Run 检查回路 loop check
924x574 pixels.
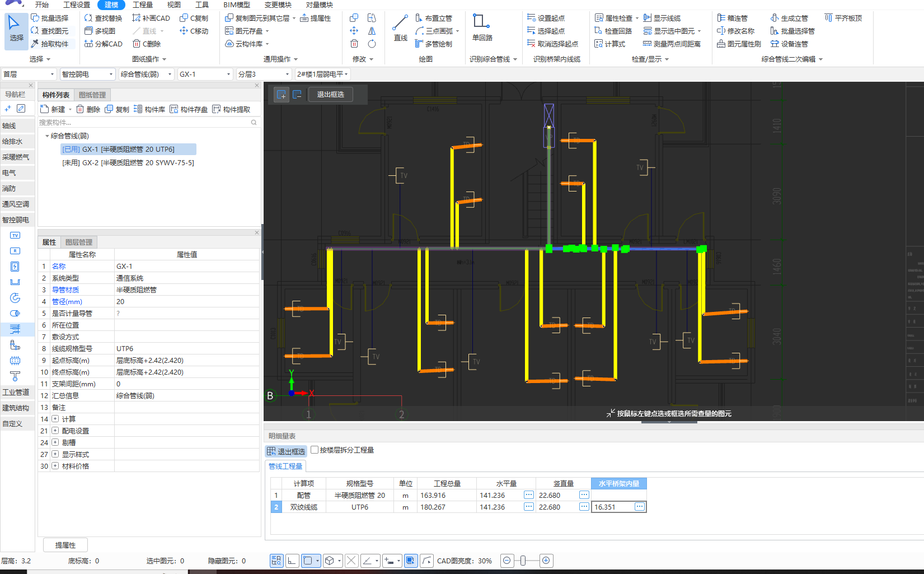pos(613,31)
